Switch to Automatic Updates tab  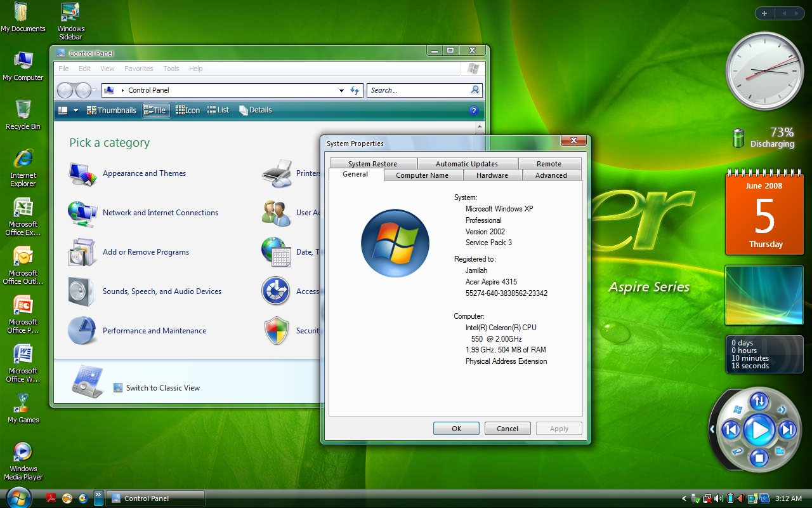coord(467,164)
